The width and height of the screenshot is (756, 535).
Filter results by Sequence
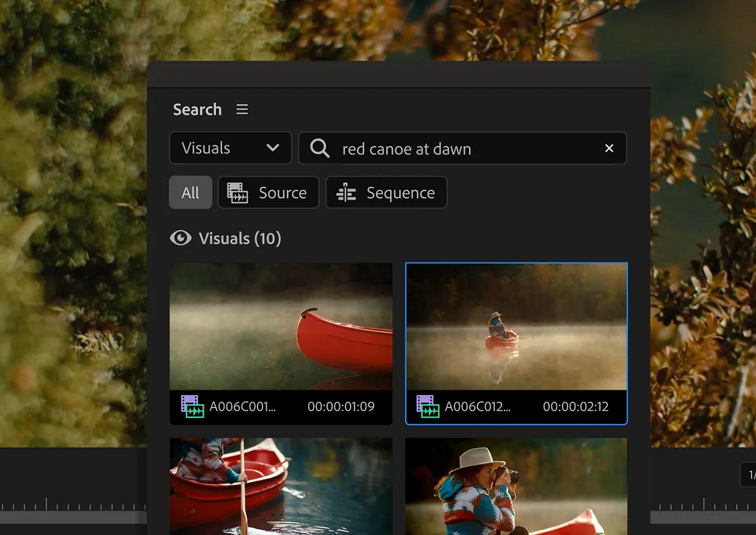(386, 193)
